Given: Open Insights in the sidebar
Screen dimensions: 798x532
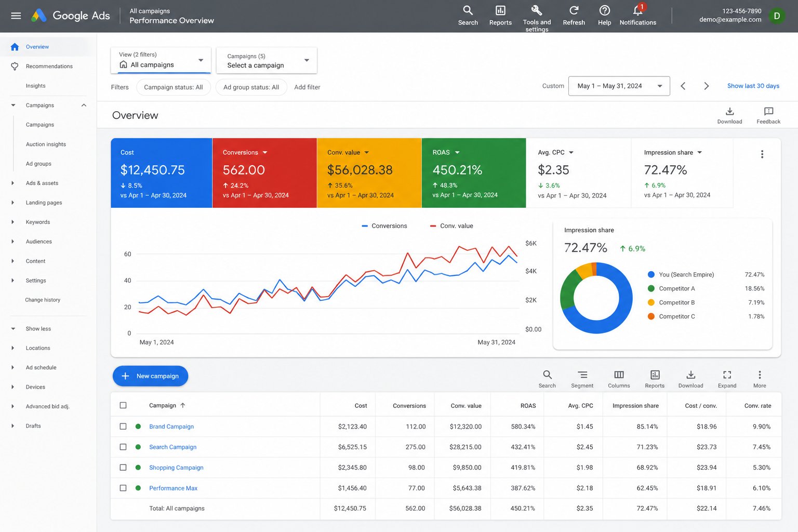Looking at the screenshot, I should point(35,86).
